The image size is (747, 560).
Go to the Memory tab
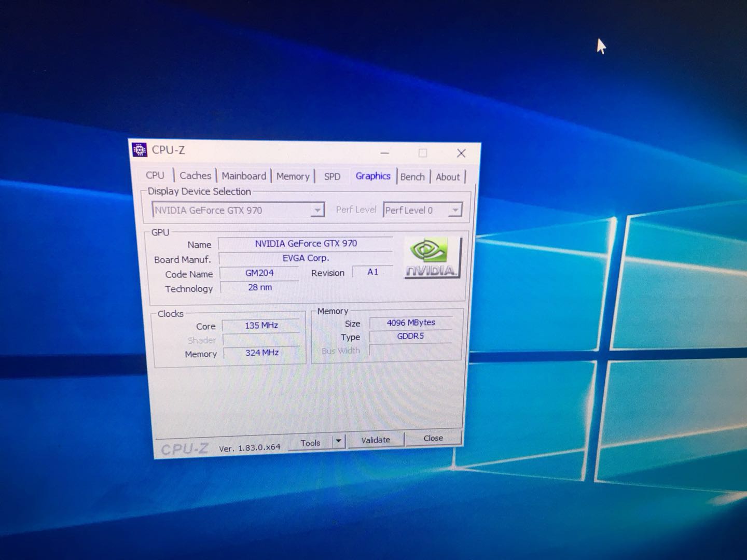tap(293, 177)
